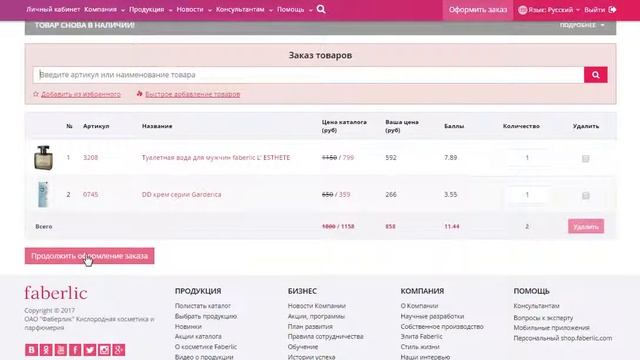Click Стиль жизни footer link
This screenshot has width=640, height=360.
420,347
